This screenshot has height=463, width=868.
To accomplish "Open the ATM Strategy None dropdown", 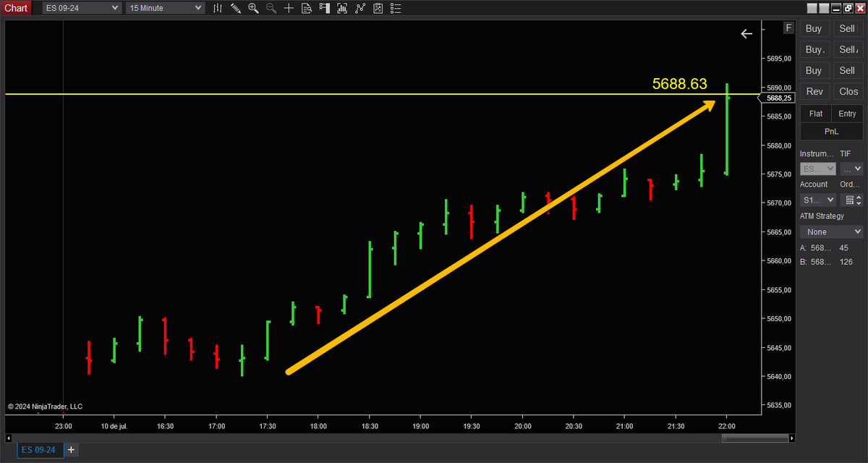I will [832, 231].
